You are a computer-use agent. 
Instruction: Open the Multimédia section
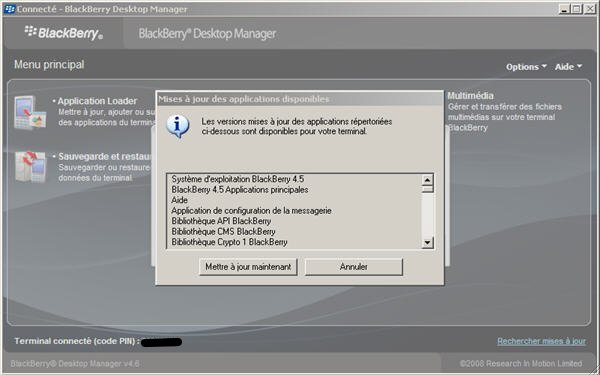pos(470,96)
